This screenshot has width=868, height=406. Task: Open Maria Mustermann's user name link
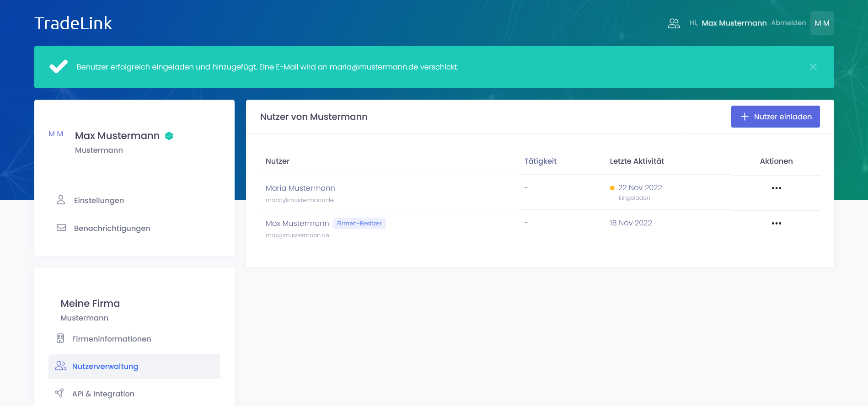(300, 188)
